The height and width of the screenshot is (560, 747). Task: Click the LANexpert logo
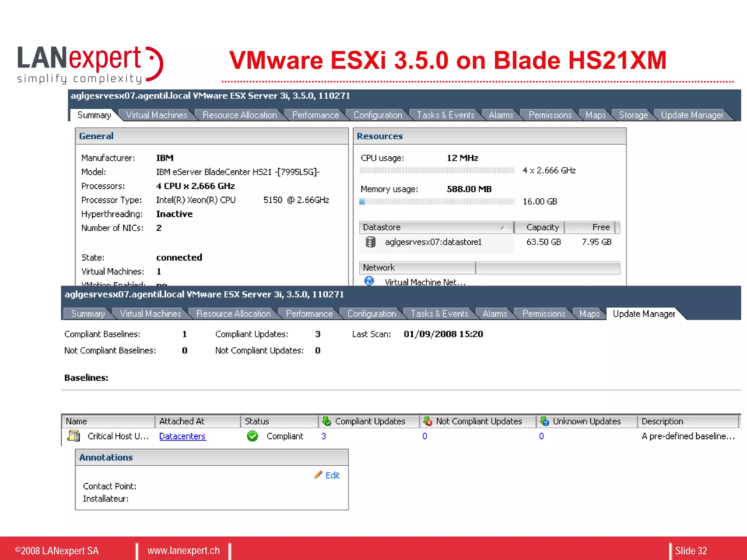coord(90,65)
